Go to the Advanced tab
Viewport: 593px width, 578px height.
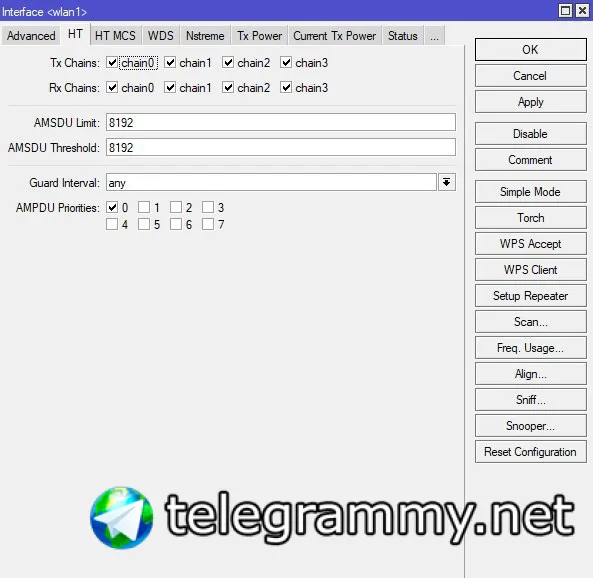(x=31, y=36)
